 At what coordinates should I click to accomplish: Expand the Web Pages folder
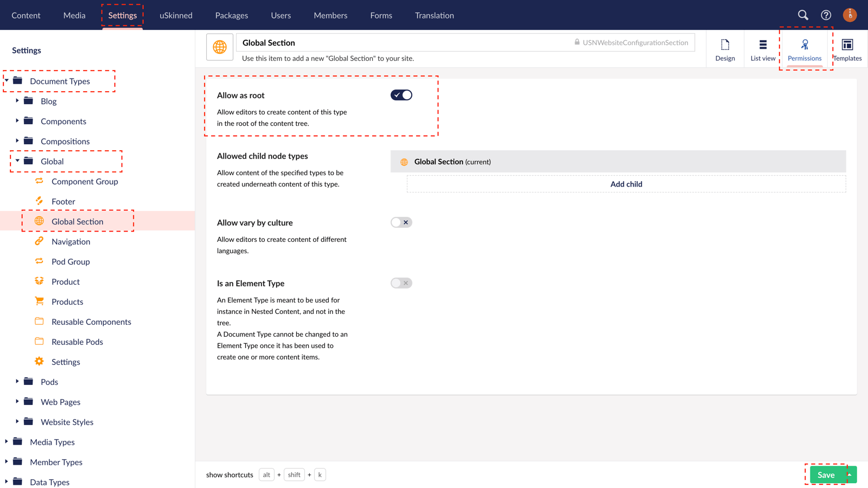[x=17, y=402]
